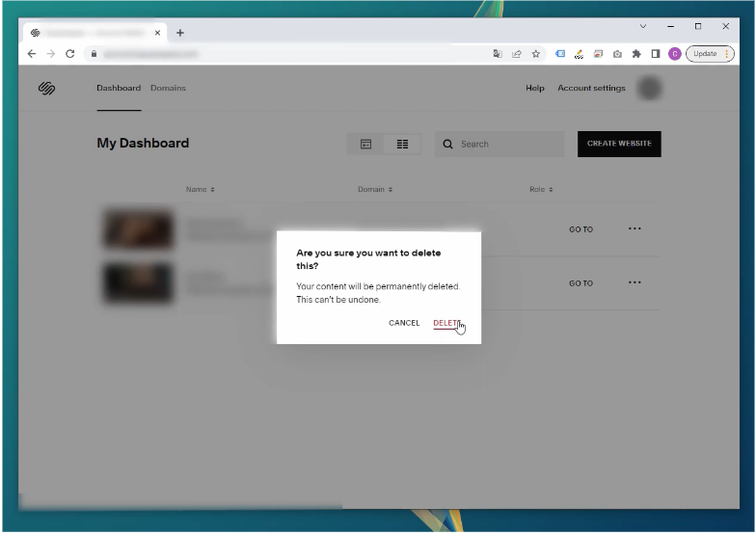Click the Squarespace logo icon

point(46,89)
